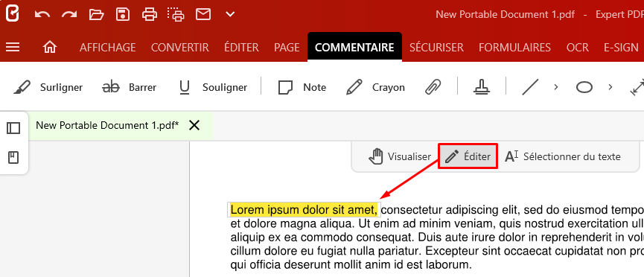Screen dimensions: 644x277
Task: Undo the last action
Action: coord(42,15)
